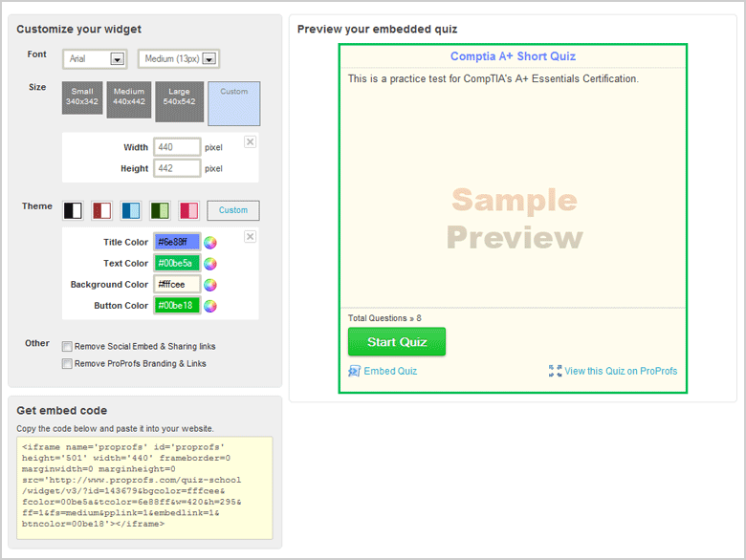Click inside the embed code text box
Screen dimensions: 746x560
144,488
